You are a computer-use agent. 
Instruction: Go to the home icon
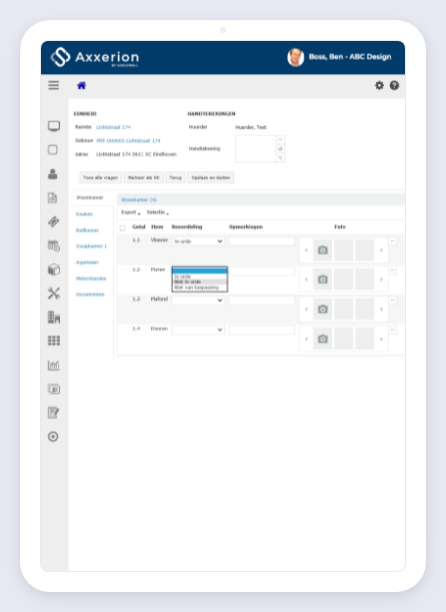pos(81,85)
